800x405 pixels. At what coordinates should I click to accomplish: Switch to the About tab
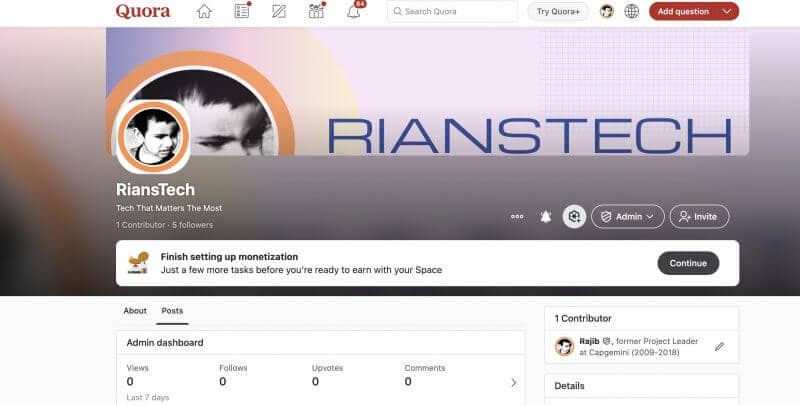point(135,311)
